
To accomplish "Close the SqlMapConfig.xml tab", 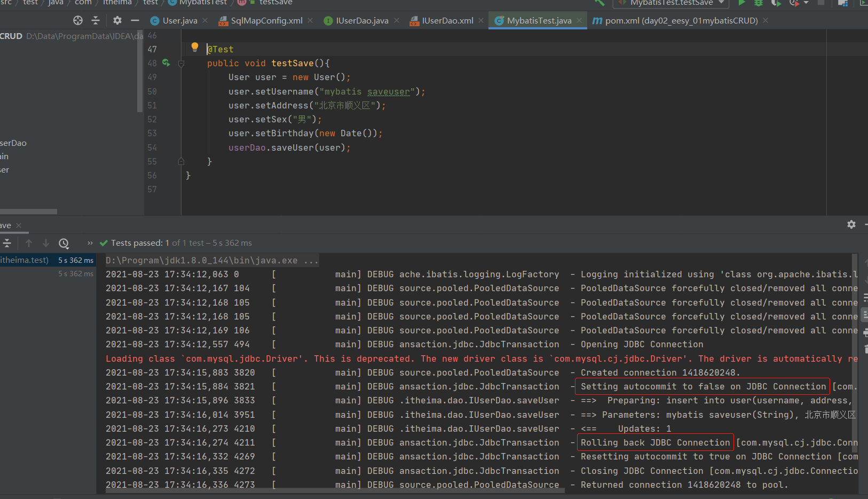I will click(310, 20).
